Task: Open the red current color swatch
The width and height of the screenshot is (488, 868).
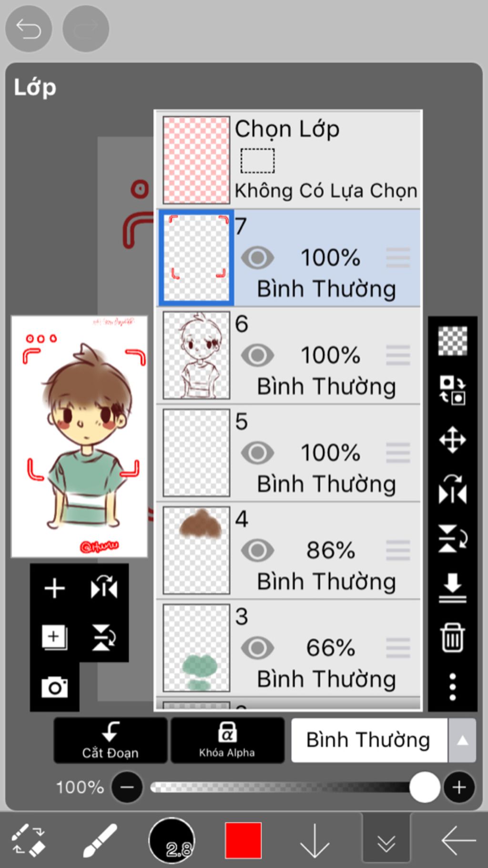Action: coord(243,840)
